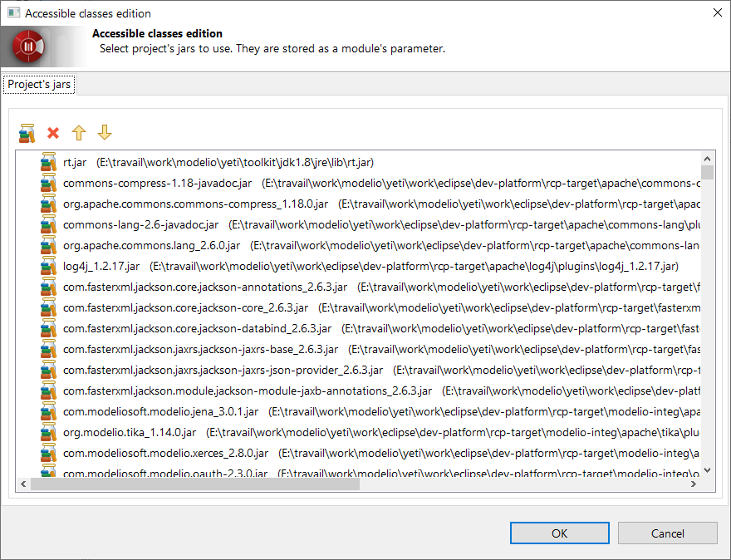Click jar icon beside jackson-annotations_2.6.3.jar
Screen dimensions: 731x560
click(48, 287)
